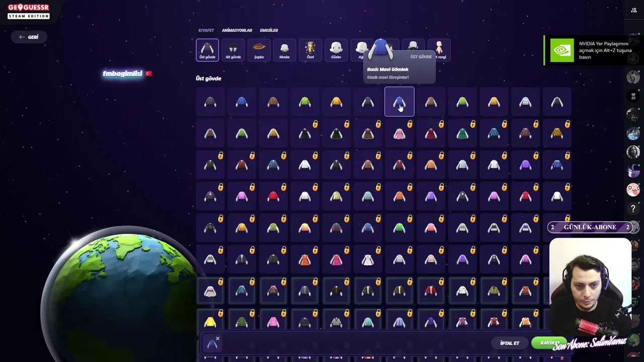Open the Özel special category
This screenshot has height=362, width=644.
[310, 50]
